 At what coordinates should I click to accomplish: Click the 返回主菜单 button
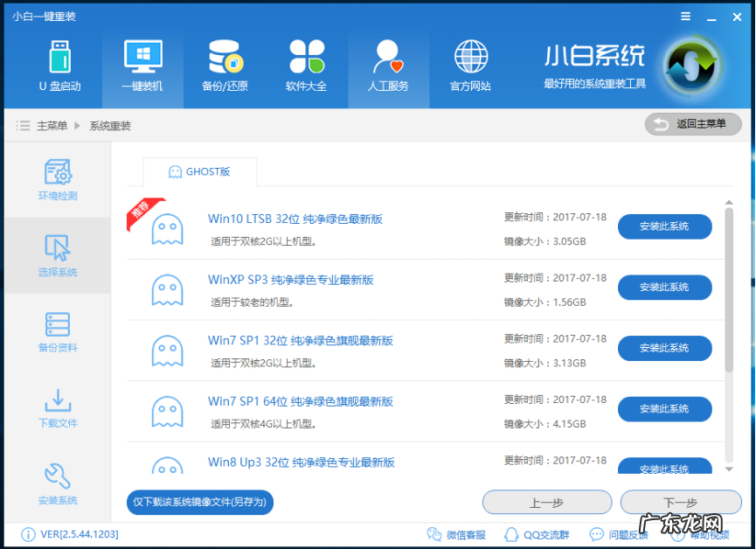click(693, 124)
